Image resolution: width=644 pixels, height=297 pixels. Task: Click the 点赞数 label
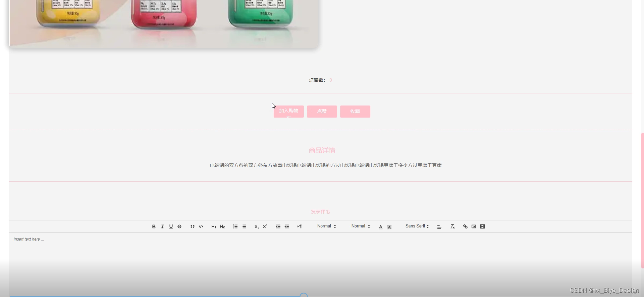[317, 80]
